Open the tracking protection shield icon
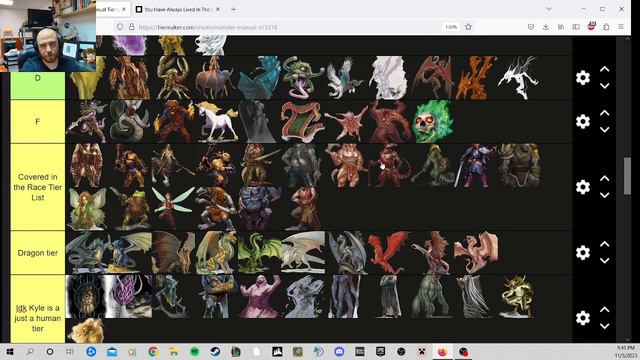This screenshot has width=640, height=360. pos(120,27)
